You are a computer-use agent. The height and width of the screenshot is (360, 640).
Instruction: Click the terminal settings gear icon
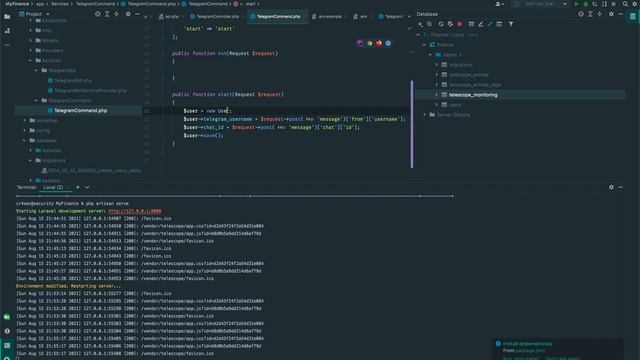[611, 187]
